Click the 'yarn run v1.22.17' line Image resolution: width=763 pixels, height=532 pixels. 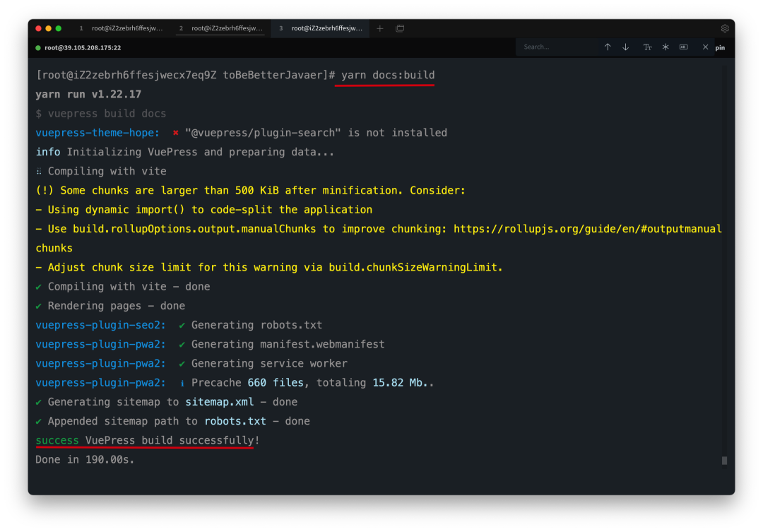88,95
